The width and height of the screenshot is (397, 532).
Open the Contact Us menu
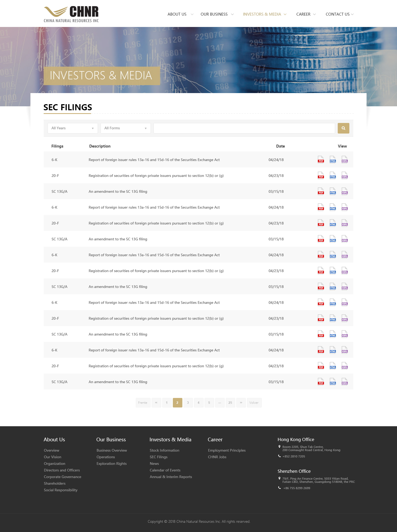click(x=339, y=14)
